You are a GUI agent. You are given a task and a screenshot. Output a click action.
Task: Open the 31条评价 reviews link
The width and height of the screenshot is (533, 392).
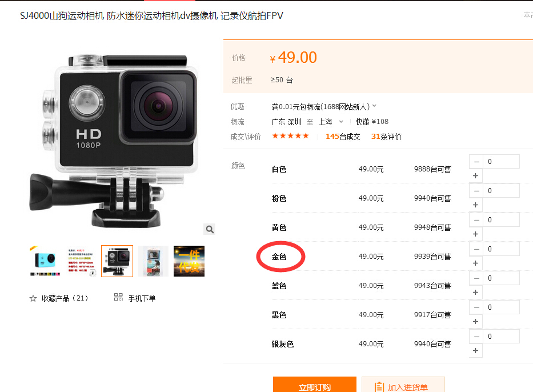click(x=386, y=137)
